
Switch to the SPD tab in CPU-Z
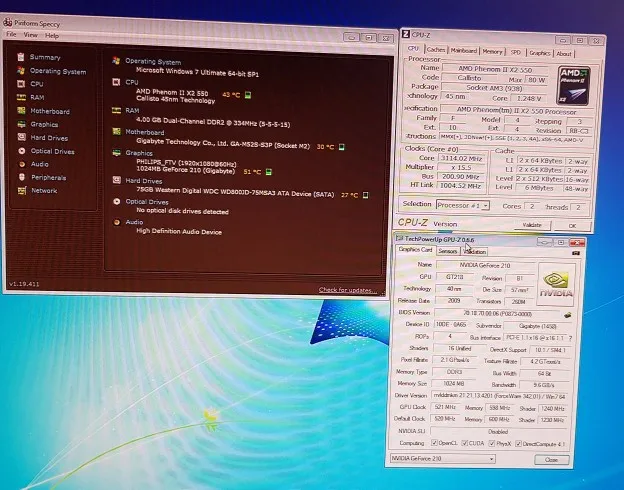[516, 52]
